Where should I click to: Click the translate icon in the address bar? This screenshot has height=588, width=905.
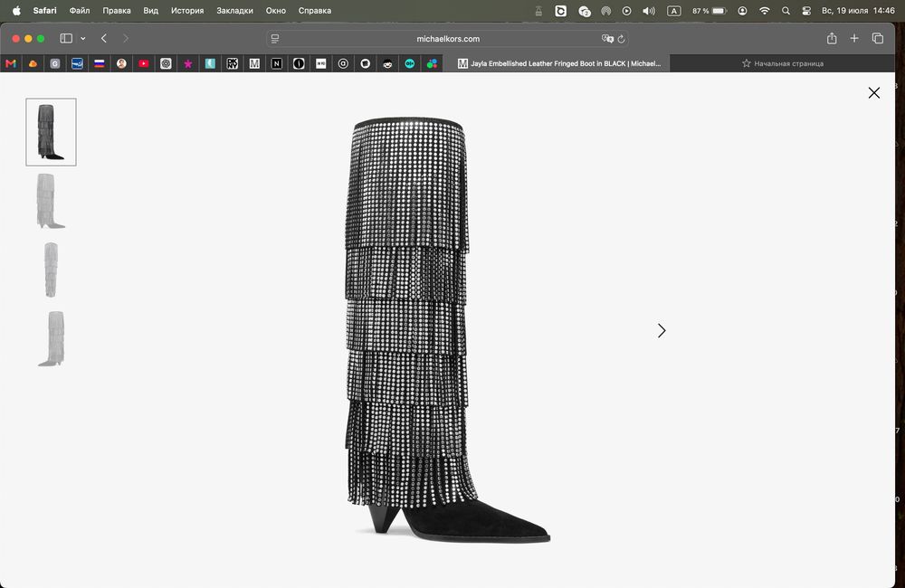point(607,39)
